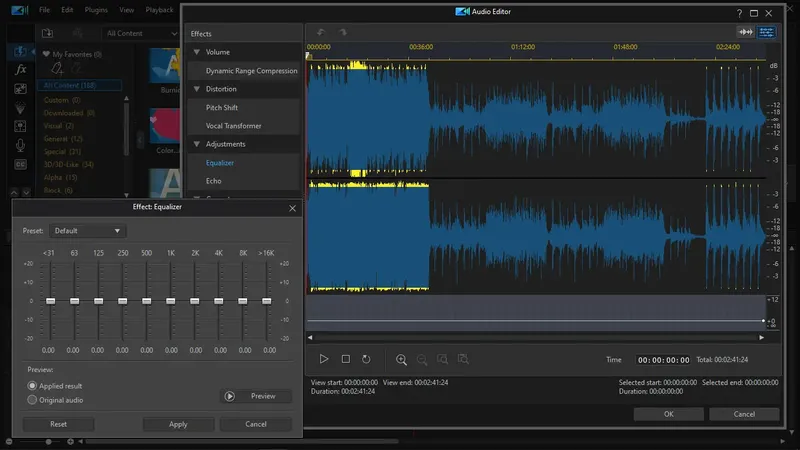Choose Pitch Shift in the effects list
The height and width of the screenshot is (450, 800).
(220, 107)
